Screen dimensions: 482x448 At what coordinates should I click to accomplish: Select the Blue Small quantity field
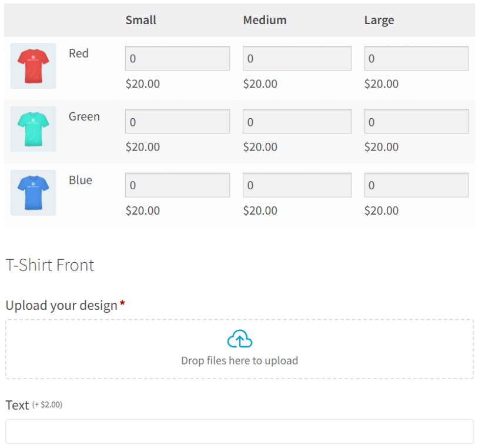[x=177, y=185]
